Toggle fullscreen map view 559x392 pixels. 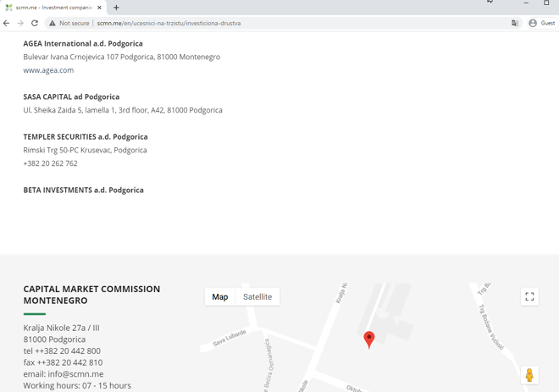(529, 296)
